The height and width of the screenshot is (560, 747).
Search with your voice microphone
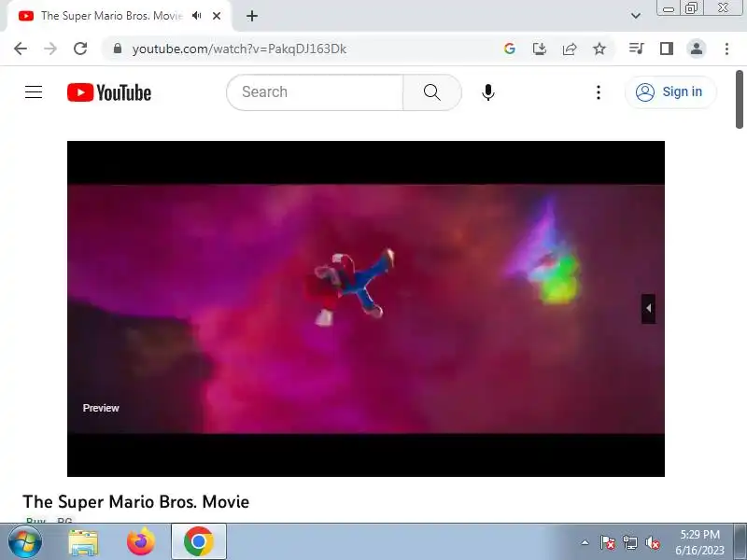coord(487,92)
